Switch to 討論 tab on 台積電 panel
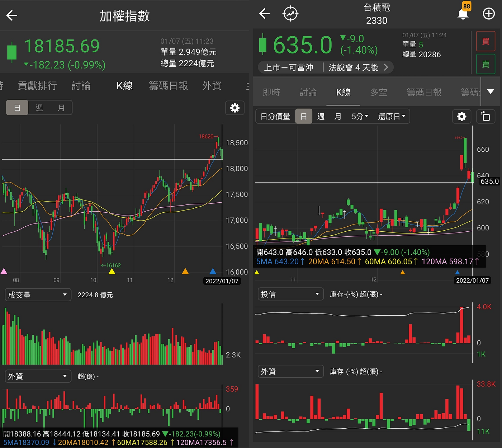This screenshot has height=448, width=502. click(x=308, y=92)
